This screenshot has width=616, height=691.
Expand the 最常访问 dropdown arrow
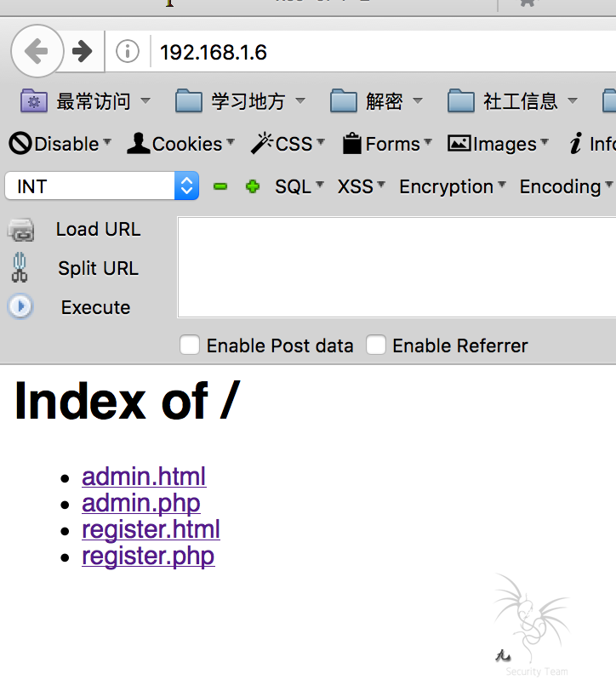[145, 101]
